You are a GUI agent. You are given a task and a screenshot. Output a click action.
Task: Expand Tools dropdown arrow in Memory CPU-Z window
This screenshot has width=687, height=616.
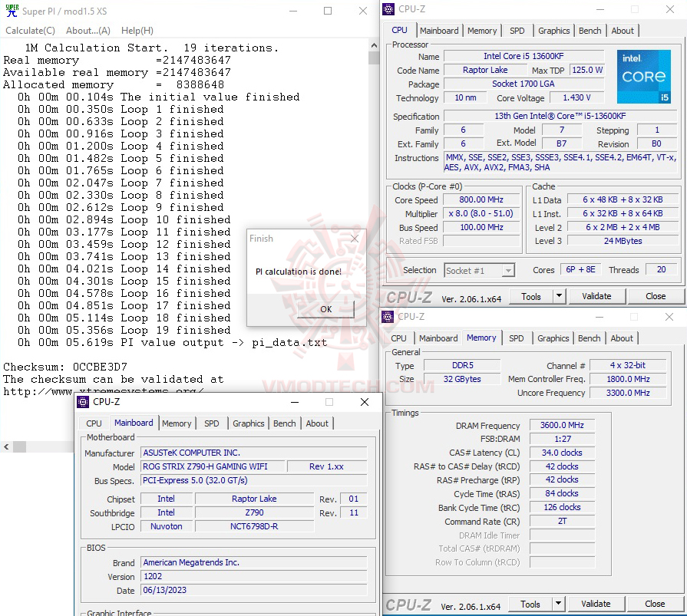point(558,604)
